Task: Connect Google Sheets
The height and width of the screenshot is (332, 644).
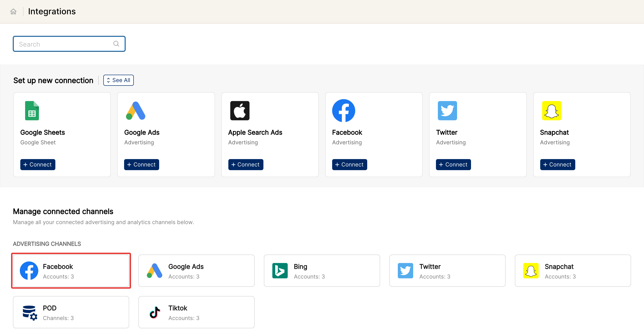Action: pyautogui.click(x=38, y=165)
